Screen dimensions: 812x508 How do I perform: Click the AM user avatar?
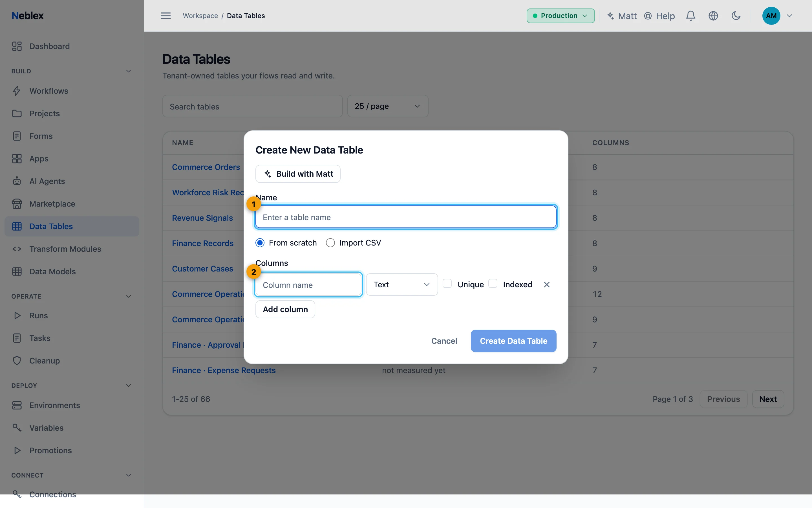point(771,16)
